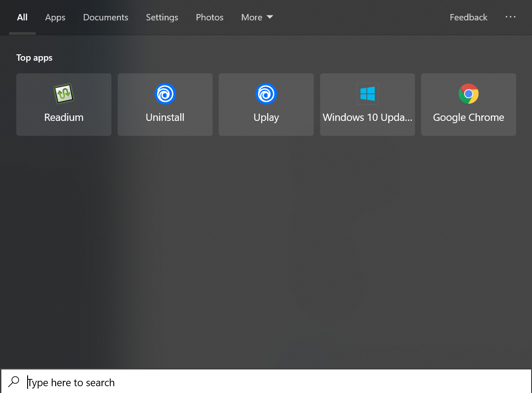
Task: Filter results by Documents
Action: point(105,17)
